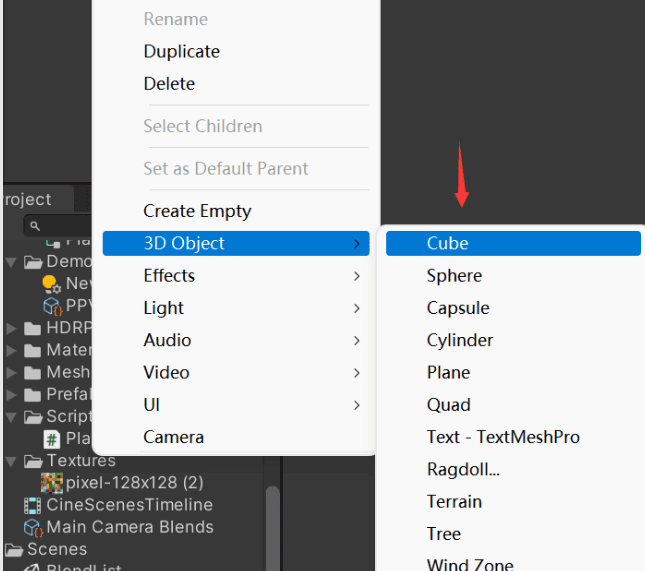Image resolution: width=645 pixels, height=571 pixels.
Task: Click the search magnifier icon in Project panel
Action: click(x=34, y=227)
